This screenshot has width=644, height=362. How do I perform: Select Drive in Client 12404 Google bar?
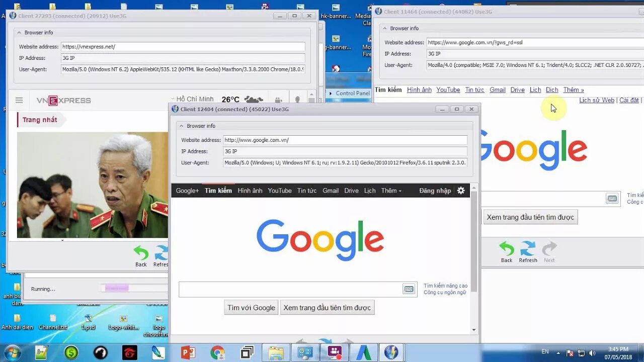(352, 191)
